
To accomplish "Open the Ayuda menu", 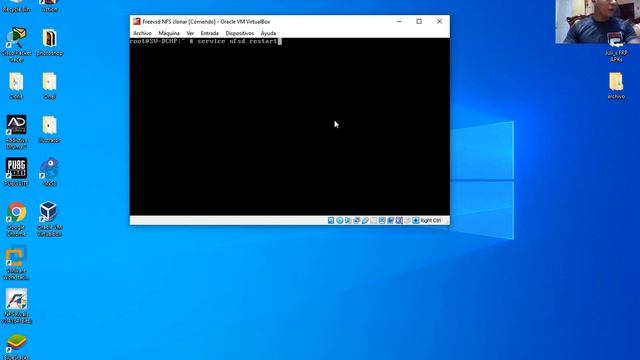I will (x=268, y=33).
